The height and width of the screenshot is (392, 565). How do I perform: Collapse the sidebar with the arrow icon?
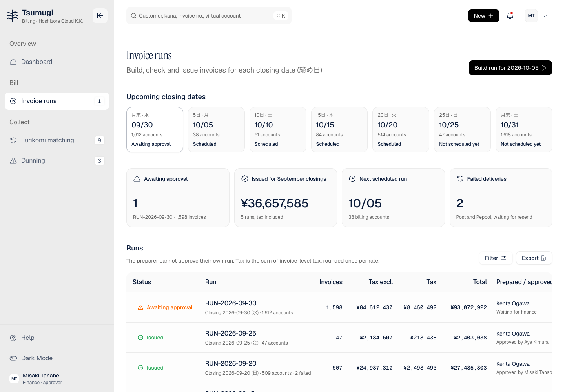[100, 16]
